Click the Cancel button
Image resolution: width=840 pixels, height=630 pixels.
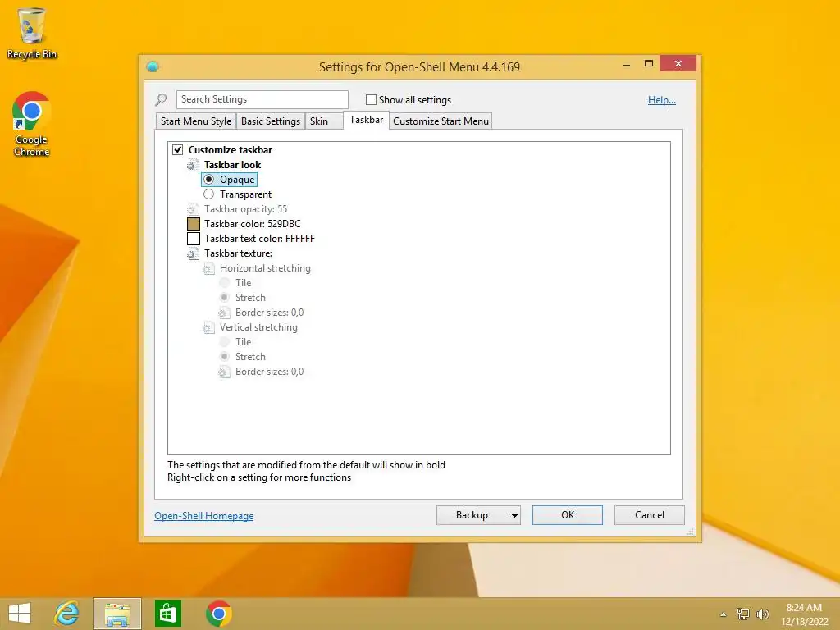650,515
